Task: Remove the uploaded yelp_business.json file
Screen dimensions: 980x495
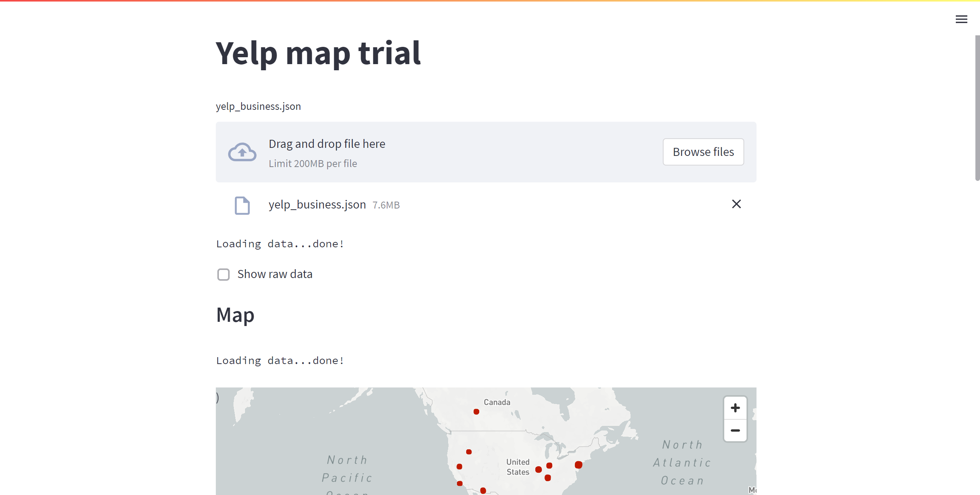Action: tap(736, 204)
